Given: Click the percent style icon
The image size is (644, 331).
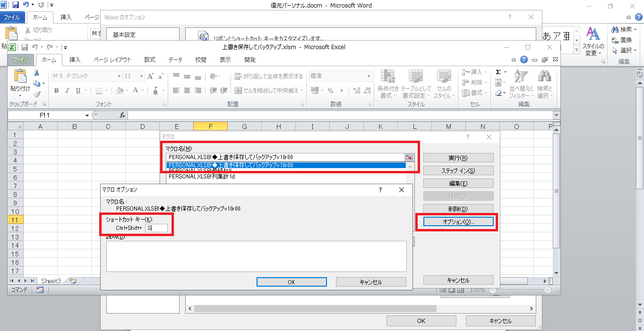Looking at the screenshot, I should 330,91.
